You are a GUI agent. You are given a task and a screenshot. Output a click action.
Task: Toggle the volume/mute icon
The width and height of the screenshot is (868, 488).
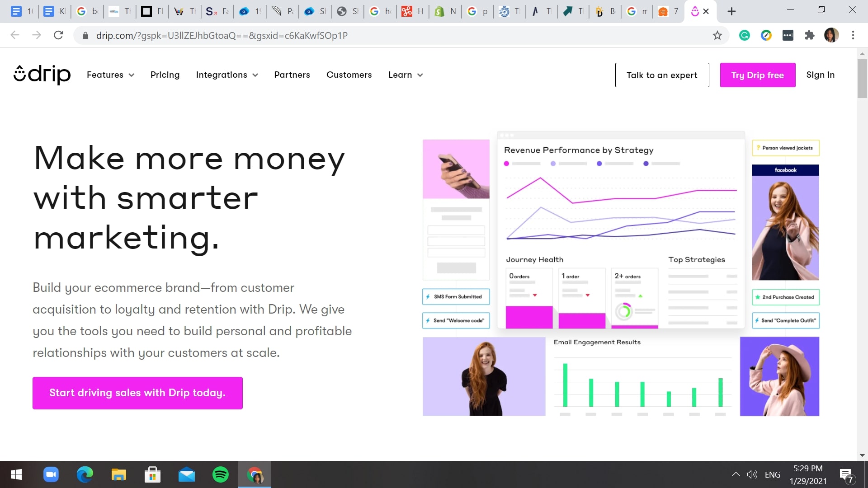(752, 474)
